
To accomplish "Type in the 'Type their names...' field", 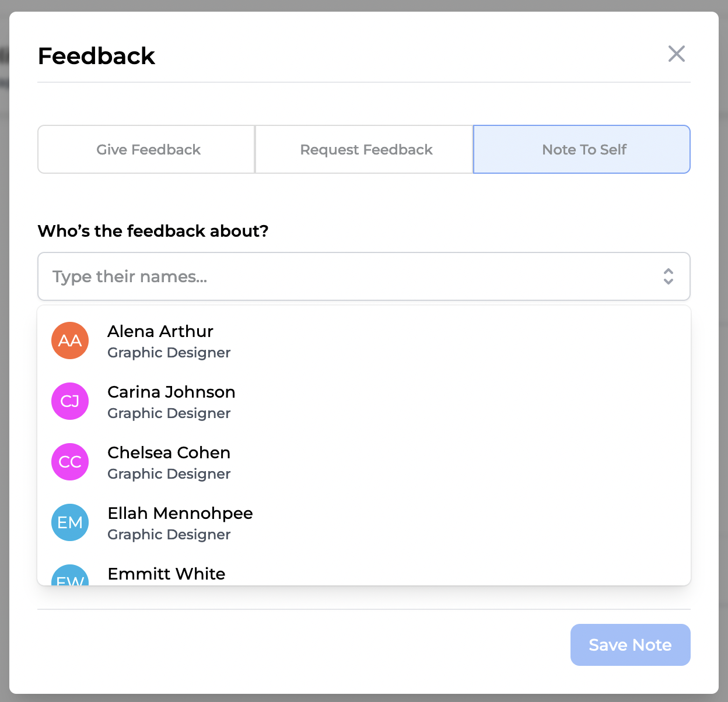I will tap(350, 276).
